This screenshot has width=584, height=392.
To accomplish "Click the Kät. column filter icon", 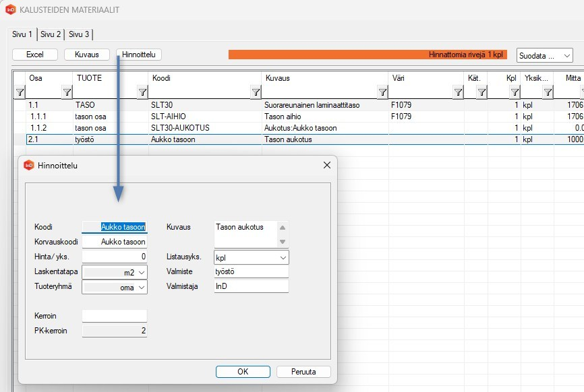I will (458, 92).
